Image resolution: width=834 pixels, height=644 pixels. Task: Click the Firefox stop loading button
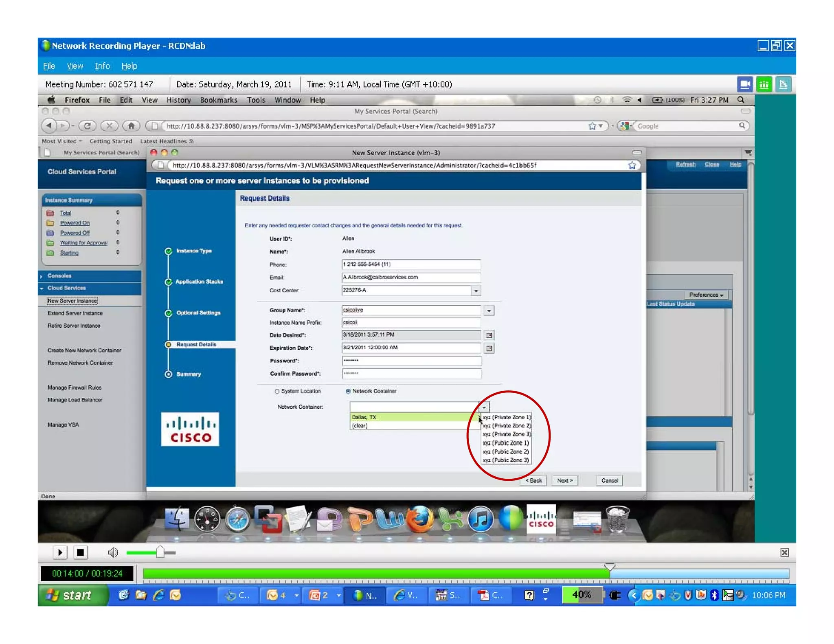(109, 126)
